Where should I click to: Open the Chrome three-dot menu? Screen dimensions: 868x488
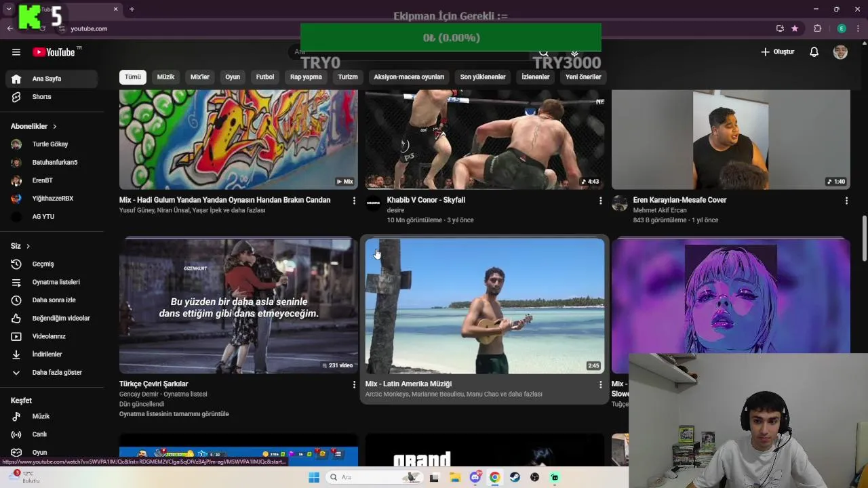pos(859,28)
